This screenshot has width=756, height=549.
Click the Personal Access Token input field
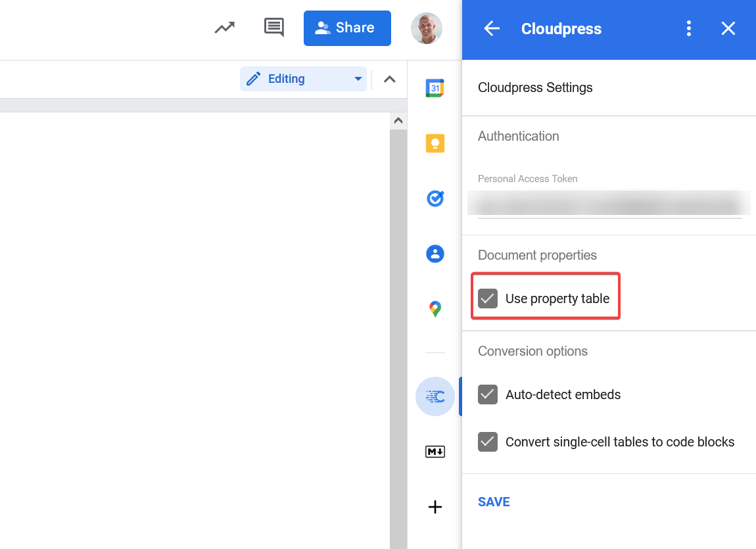coord(609,203)
